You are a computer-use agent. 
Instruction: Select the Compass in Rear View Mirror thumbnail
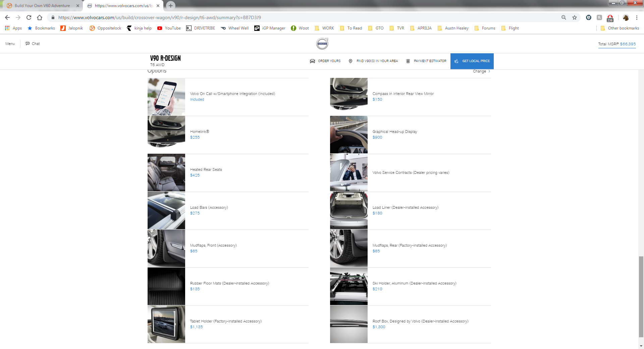349,97
